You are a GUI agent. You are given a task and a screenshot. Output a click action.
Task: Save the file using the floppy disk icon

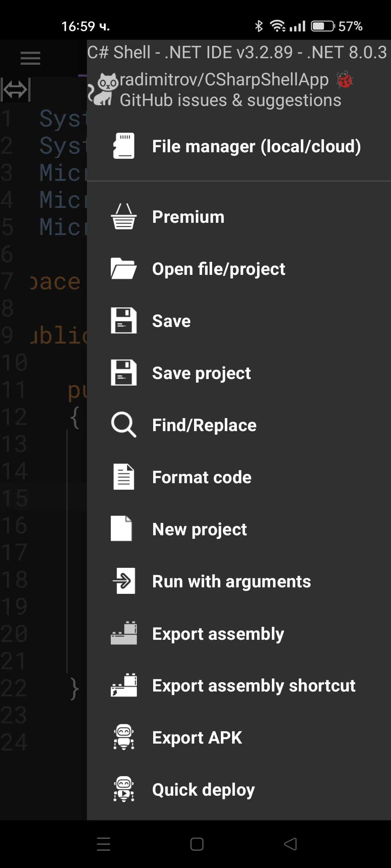coord(123,321)
